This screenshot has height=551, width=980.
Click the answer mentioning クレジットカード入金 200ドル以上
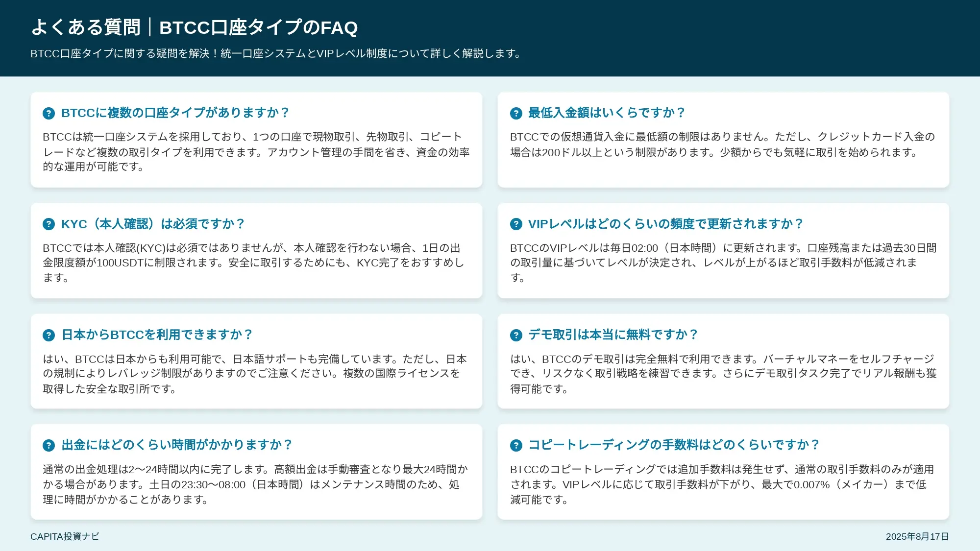click(723, 144)
